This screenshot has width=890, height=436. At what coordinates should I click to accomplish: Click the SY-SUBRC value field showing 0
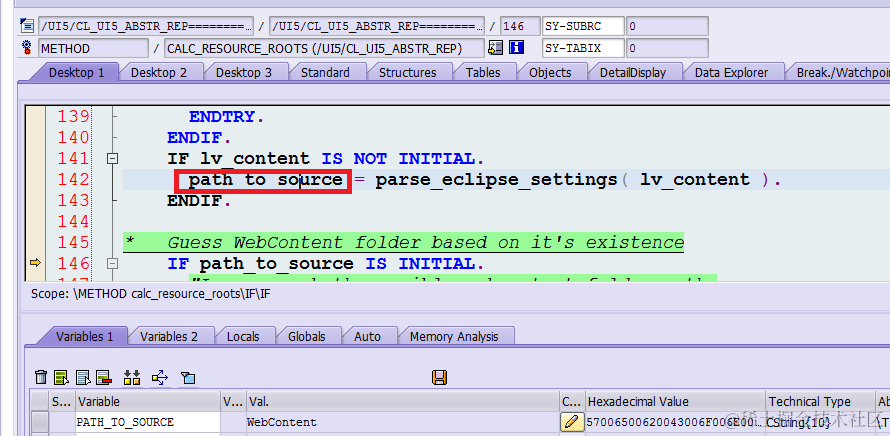[667, 26]
